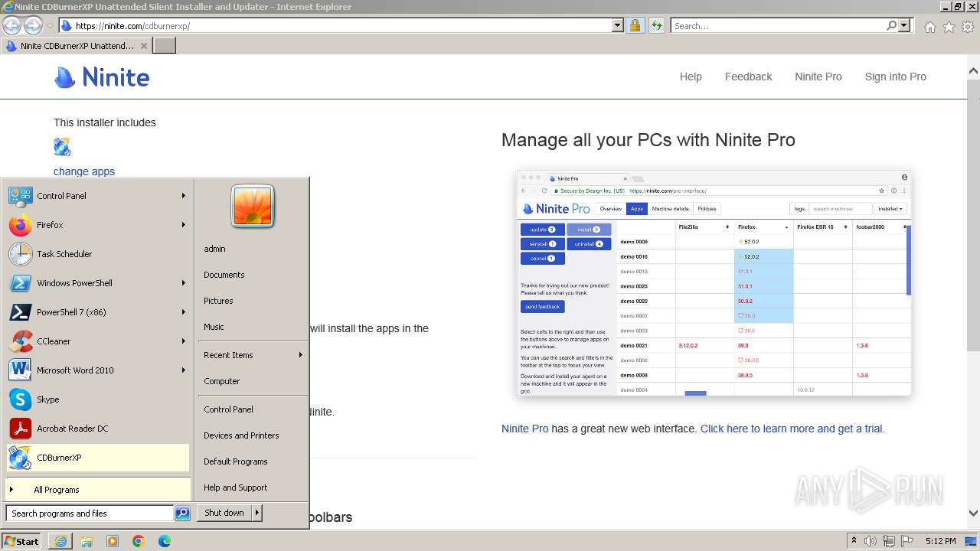Screen dimensions: 980x551
Task: Expand Windows PowerShell jump list arrow
Action: coord(184,283)
